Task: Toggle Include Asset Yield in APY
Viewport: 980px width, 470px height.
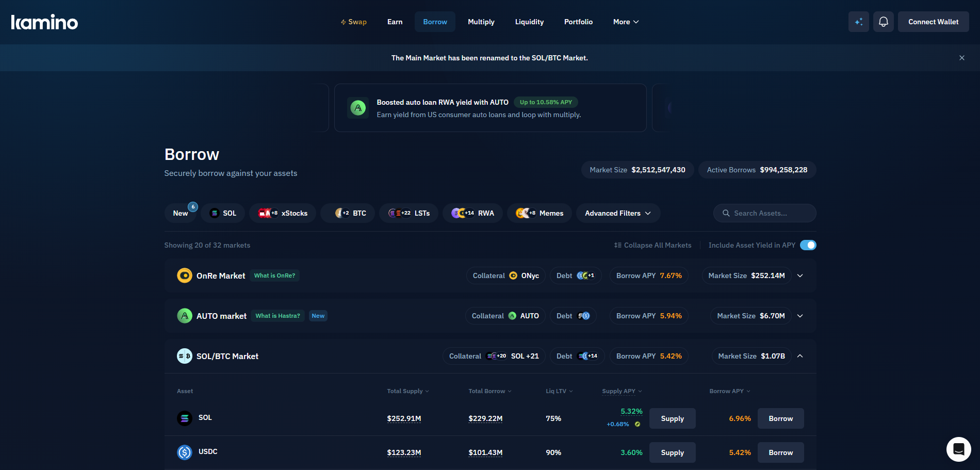Action: tap(808, 245)
